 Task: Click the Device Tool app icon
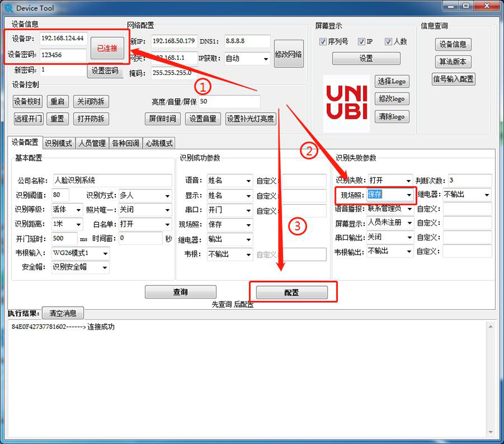tap(9, 8)
